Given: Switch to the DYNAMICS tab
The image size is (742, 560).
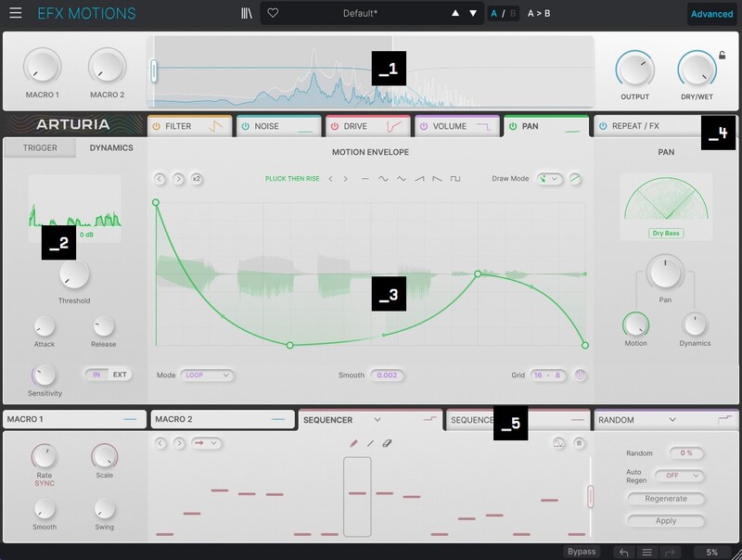Looking at the screenshot, I should coord(111,147).
